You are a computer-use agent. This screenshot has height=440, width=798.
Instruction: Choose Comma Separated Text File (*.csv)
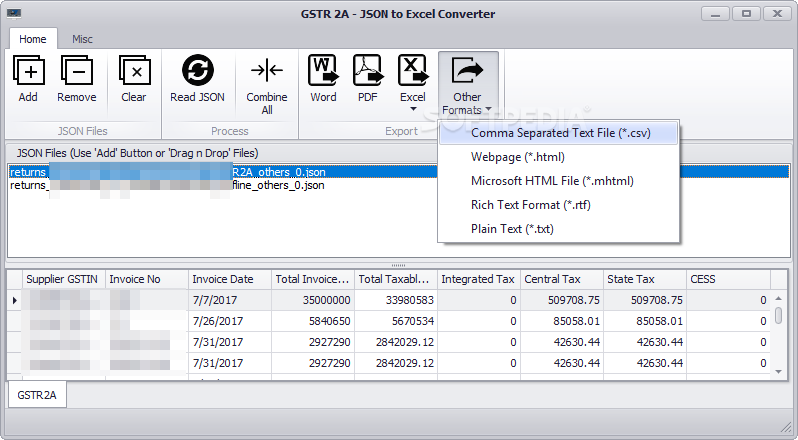(559, 133)
